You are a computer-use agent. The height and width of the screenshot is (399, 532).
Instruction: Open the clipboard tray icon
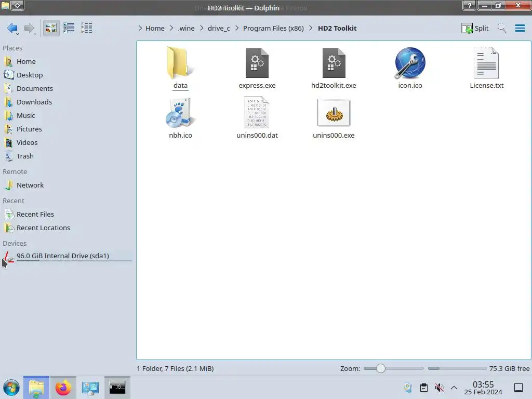(x=424, y=388)
